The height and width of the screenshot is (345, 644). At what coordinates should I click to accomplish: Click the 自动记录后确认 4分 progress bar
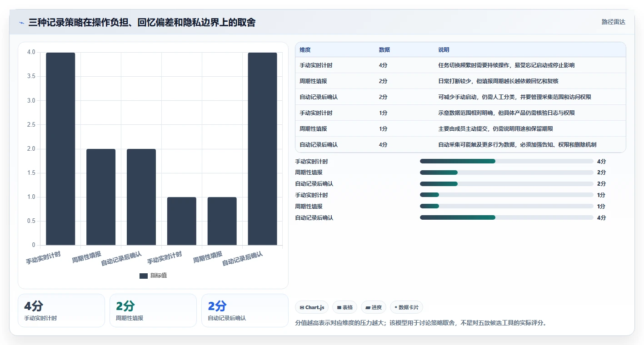[507, 217]
